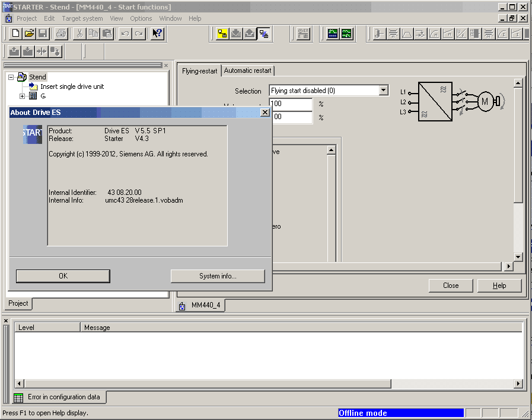Click the disconnect from target system icon
Screen dimensions: 532x420
pyautogui.click(x=263, y=34)
